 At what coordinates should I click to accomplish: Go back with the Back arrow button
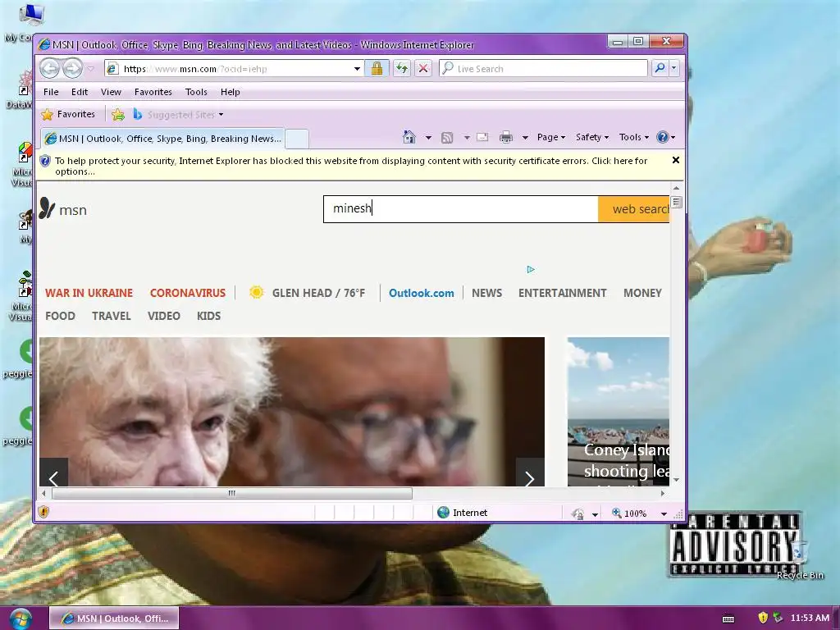pyautogui.click(x=50, y=69)
